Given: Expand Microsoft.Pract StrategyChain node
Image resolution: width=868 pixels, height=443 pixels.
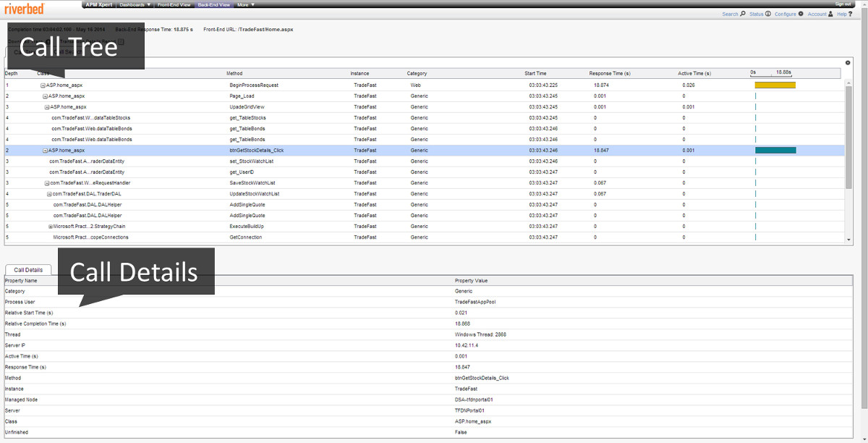Looking at the screenshot, I should [51, 227].
